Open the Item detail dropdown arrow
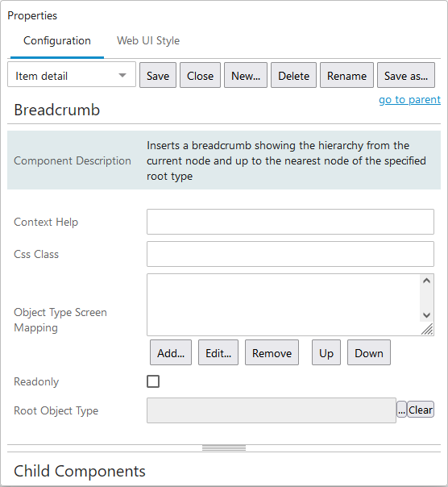The image size is (448, 487). (x=122, y=75)
